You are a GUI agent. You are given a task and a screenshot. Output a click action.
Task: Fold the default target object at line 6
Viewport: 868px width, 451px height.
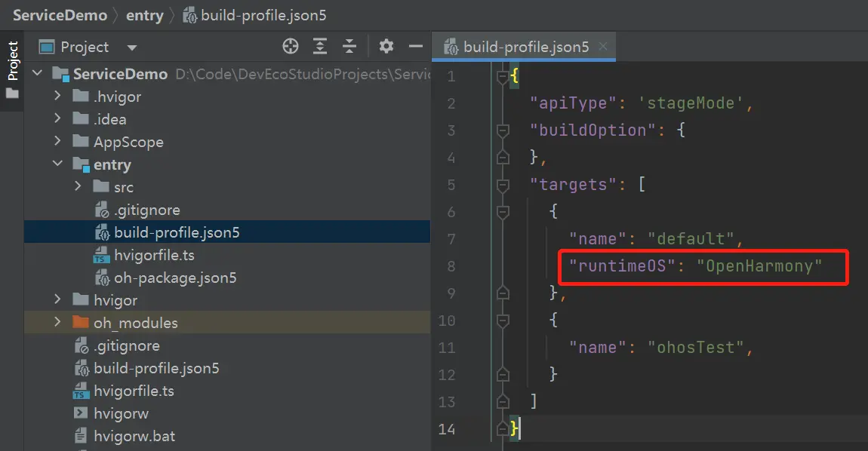(x=503, y=212)
